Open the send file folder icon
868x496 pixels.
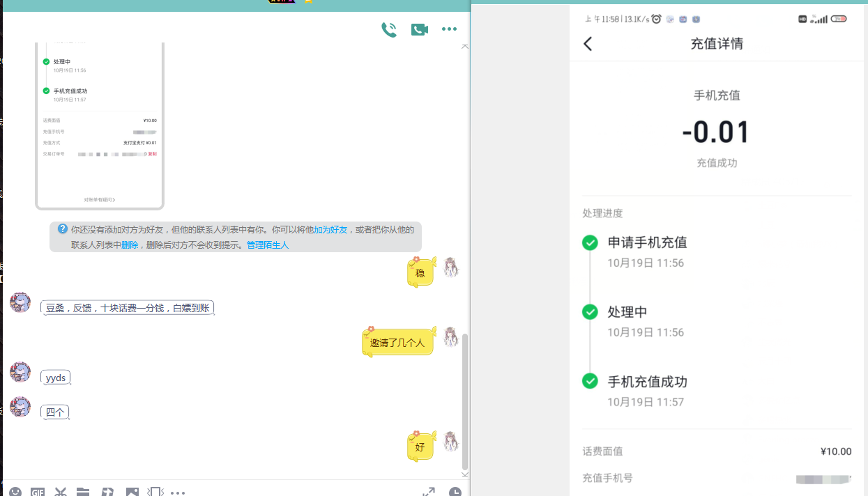click(x=83, y=492)
